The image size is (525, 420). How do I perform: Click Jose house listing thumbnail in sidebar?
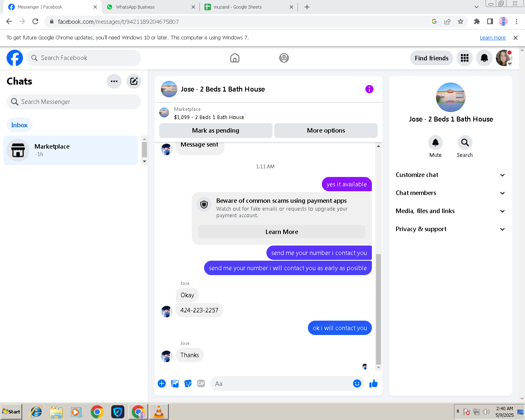coord(451,97)
